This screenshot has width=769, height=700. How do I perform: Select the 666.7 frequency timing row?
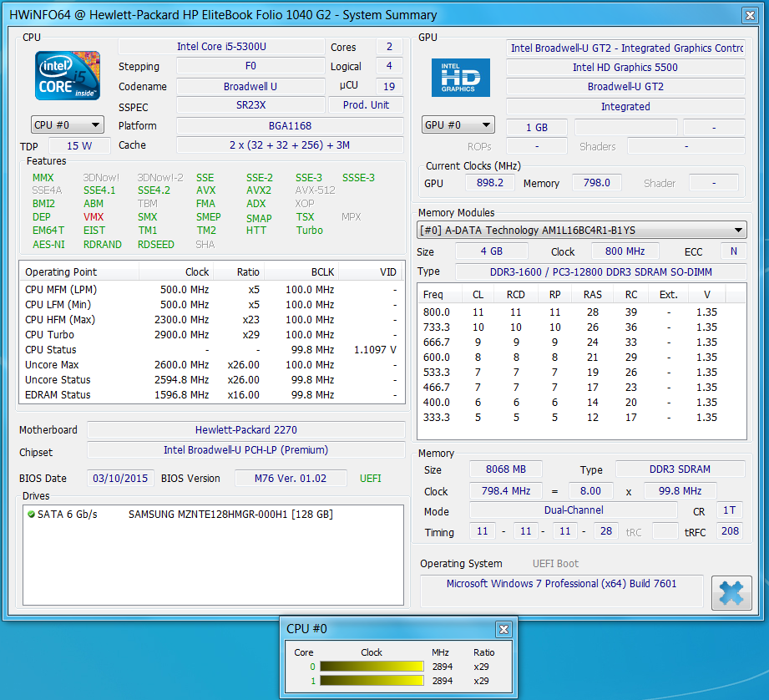click(x=582, y=342)
